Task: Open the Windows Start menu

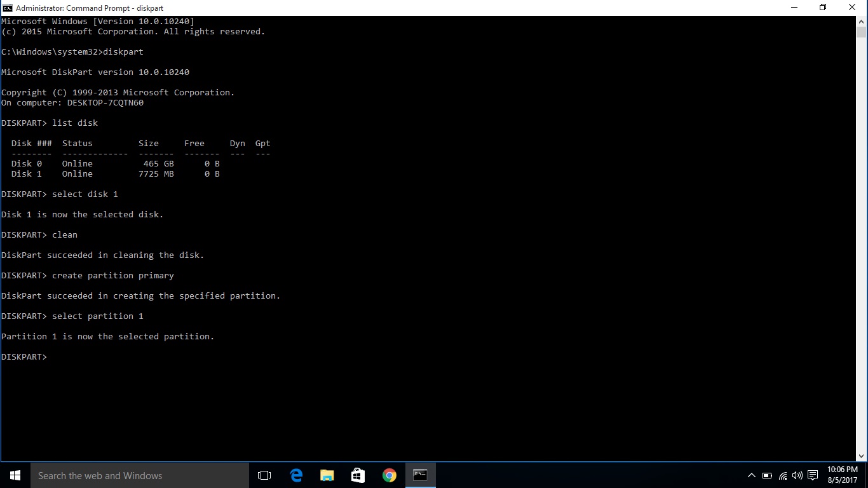Action: click(x=15, y=475)
